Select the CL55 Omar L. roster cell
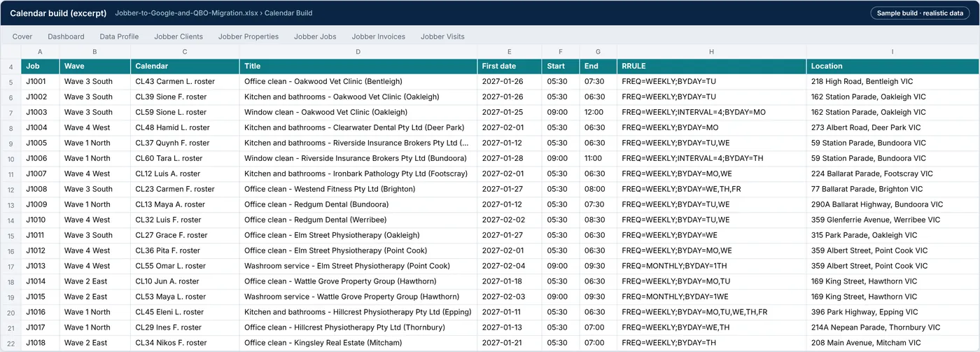 [185, 267]
